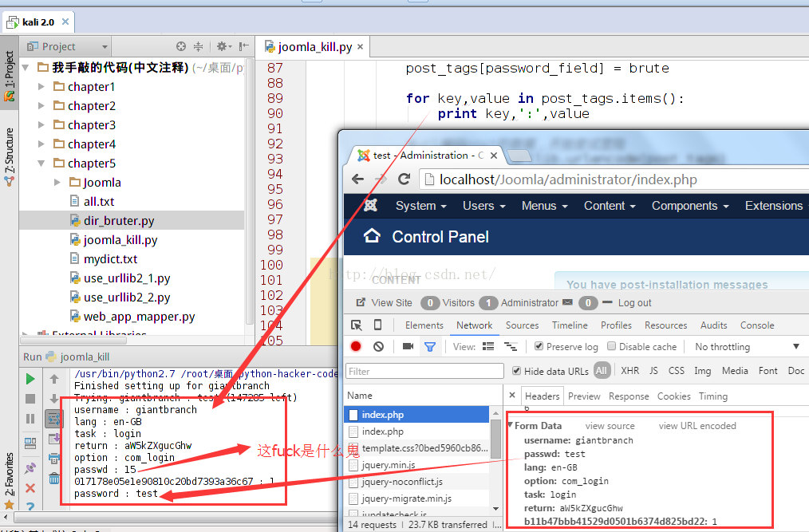The image size is (809, 532).
Task: Click the browser back arrow
Action: [357, 179]
